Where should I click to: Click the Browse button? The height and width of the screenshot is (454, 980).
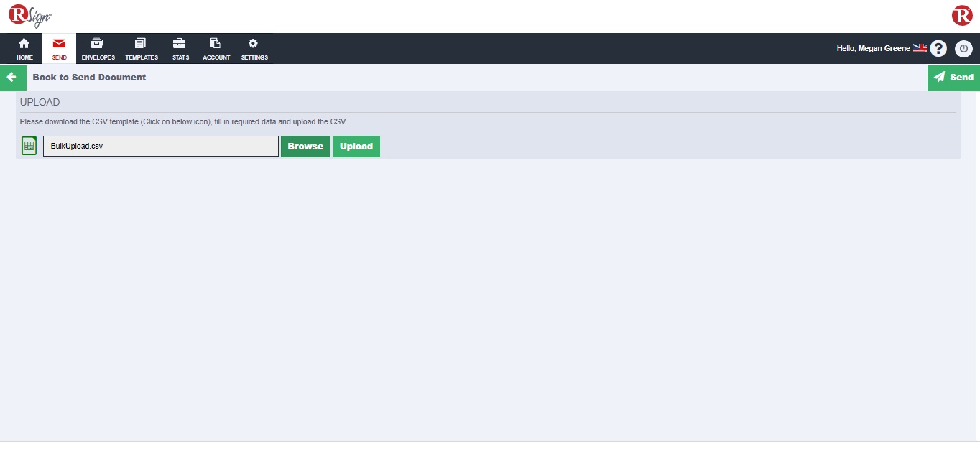[305, 147]
